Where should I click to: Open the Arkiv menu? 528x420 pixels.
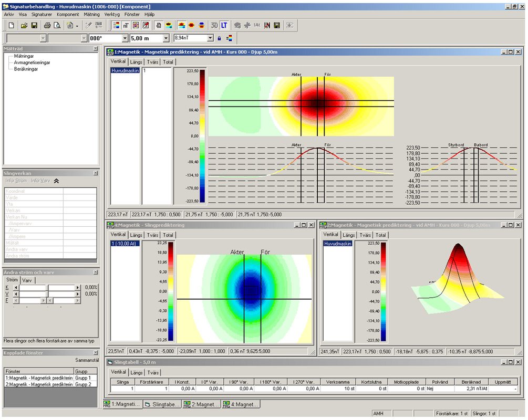[x=9, y=15]
